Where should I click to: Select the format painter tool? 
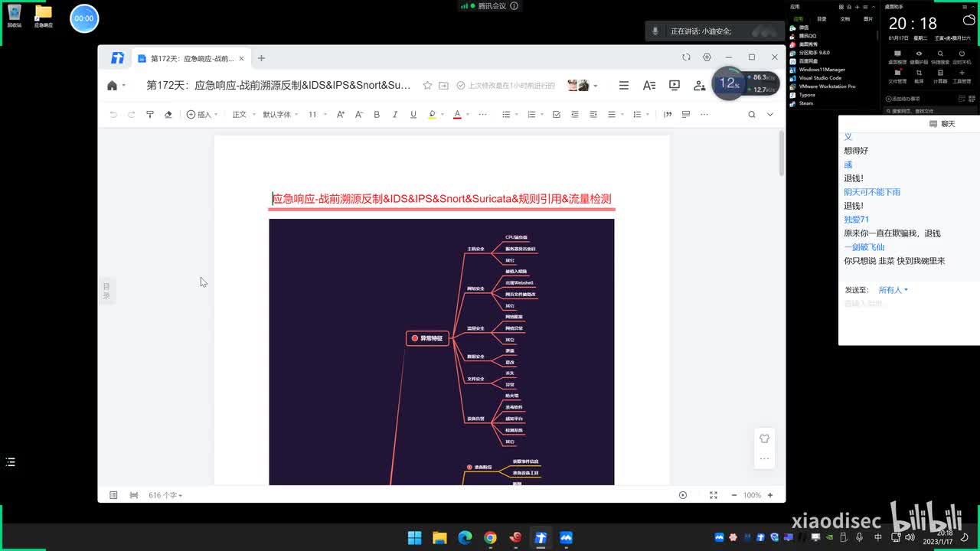[x=150, y=115]
